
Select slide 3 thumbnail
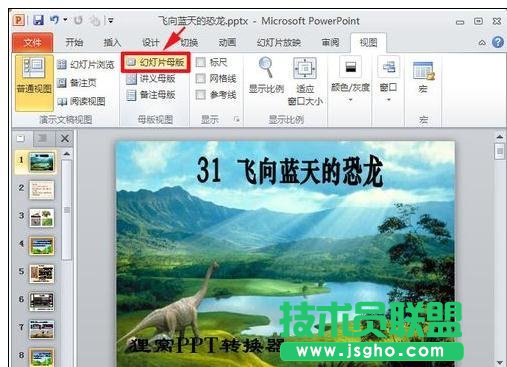[x=42, y=218]
